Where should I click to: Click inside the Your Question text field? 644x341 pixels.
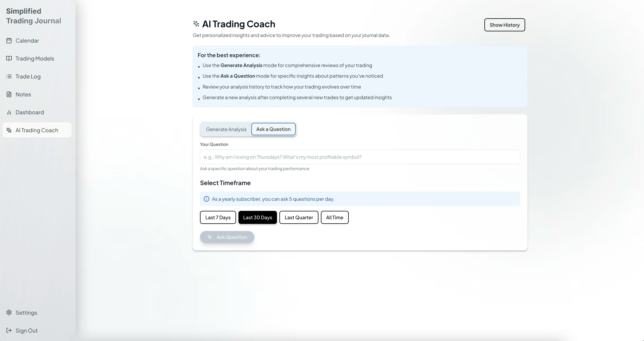pos(360,157)
